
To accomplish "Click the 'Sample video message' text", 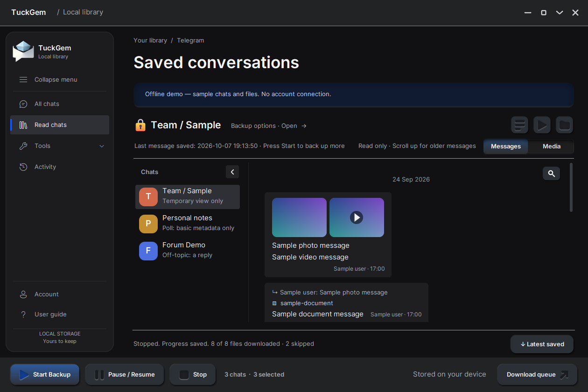I will click(310, 257).
